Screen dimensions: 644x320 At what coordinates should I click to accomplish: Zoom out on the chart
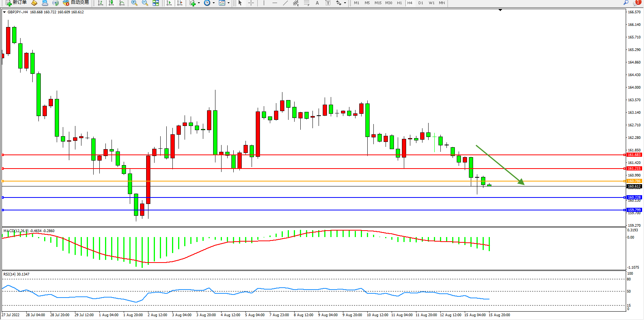145,3
